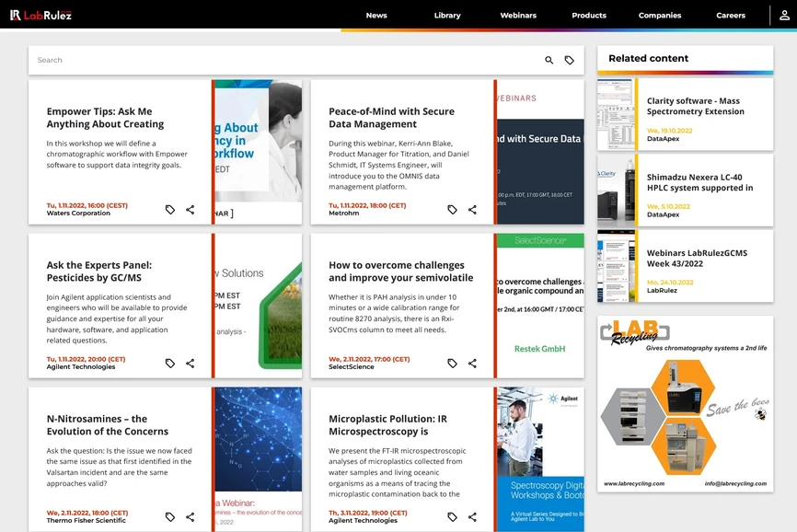
Task: Click date Tu, 1.11.2022, 16:00 (CEST)
Action: 87,206
